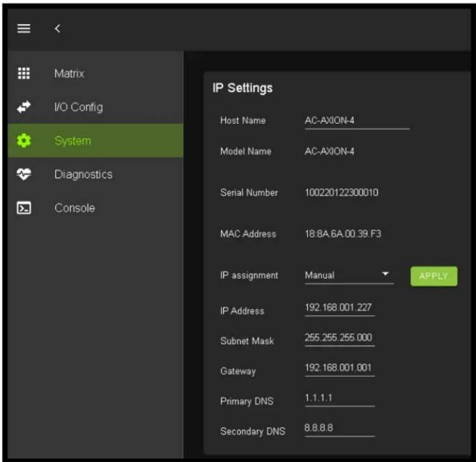The image size is (476, 462).
Task: Click the Serial Number label
Action: (x=249, y=192)
